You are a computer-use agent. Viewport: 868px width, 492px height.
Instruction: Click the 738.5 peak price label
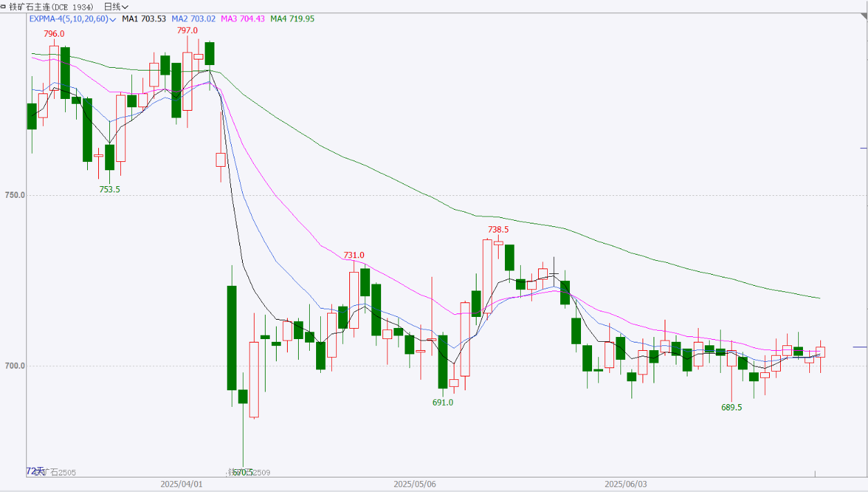pos(498,230)
